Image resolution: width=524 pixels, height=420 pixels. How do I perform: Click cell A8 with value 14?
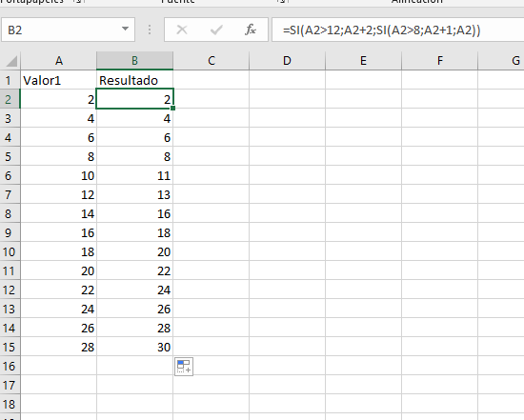point(59,213)
